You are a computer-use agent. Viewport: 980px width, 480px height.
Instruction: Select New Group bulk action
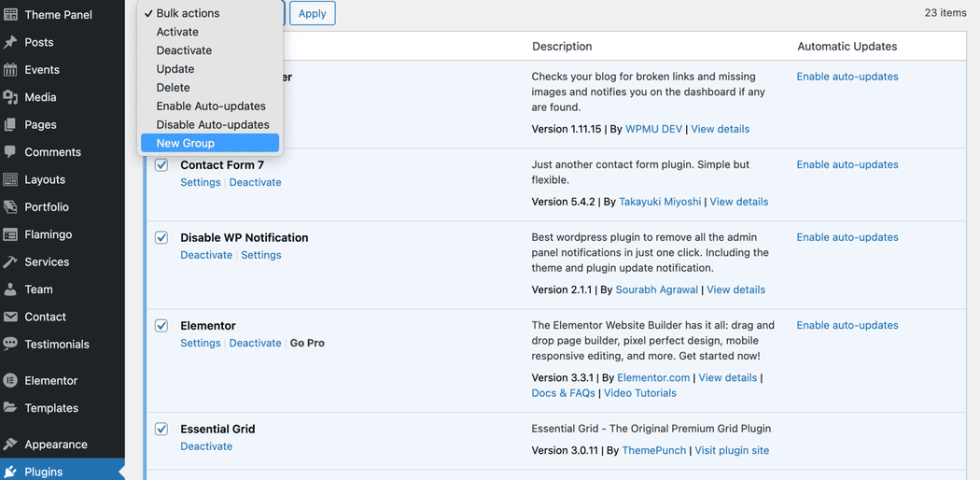pyautogui.click(x=209, y=143)
